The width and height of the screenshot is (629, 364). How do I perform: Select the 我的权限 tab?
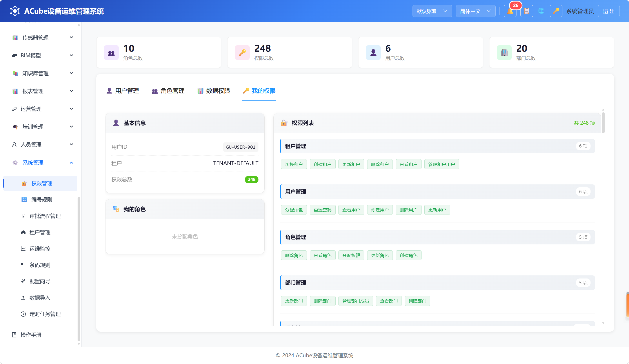coord(259,91)
